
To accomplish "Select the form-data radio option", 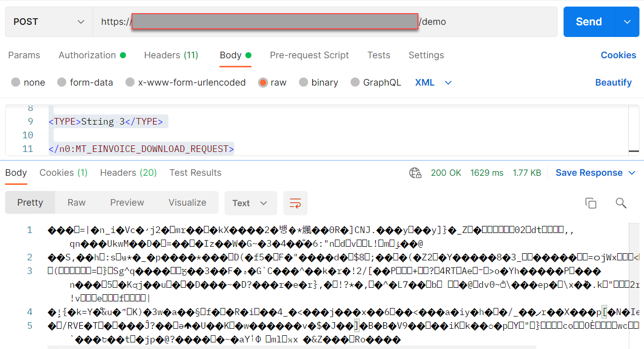I will [62, 83].
